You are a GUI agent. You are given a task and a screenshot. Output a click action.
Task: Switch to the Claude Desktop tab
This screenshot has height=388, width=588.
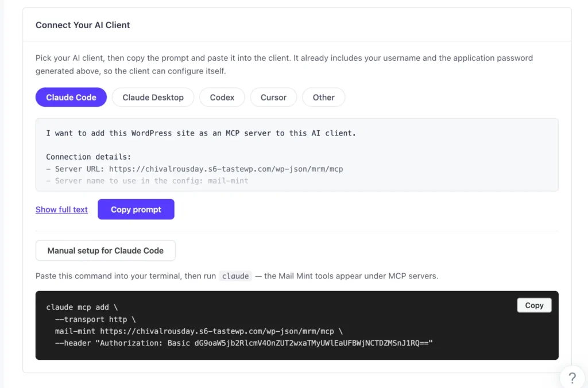tap(153, 97)
